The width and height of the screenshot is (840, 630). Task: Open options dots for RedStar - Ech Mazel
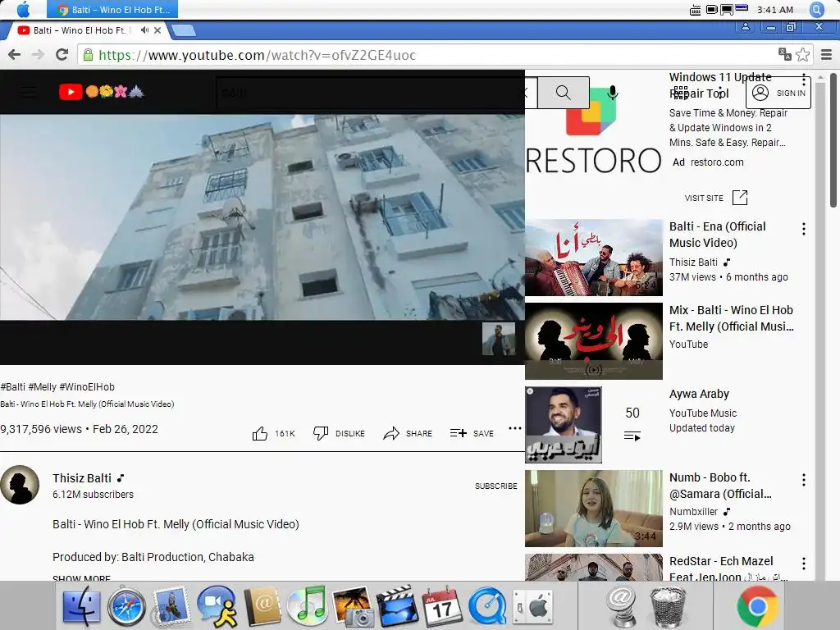pos(804,563)
